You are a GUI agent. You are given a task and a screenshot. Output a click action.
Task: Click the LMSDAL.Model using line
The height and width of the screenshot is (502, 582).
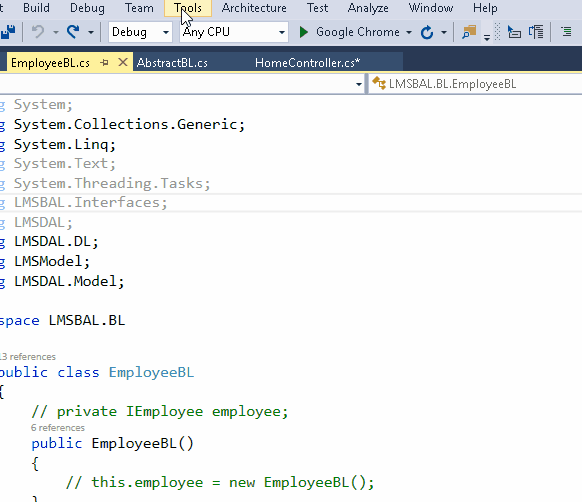click(69, 281)
